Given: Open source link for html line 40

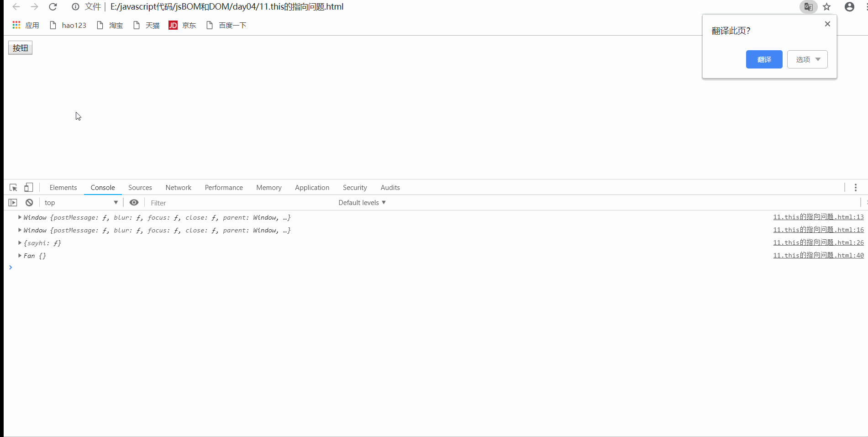Looking at the screenshot, I should (x=818, y=255).
